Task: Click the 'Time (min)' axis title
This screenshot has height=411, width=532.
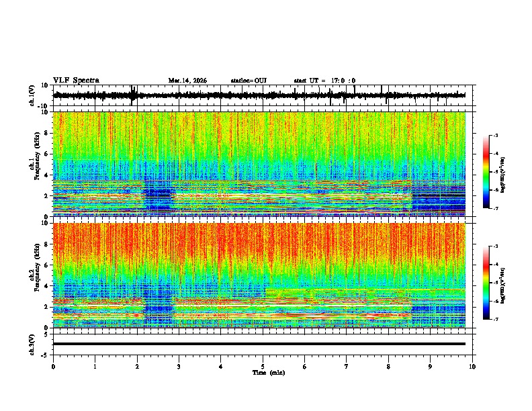Action: 269,373
